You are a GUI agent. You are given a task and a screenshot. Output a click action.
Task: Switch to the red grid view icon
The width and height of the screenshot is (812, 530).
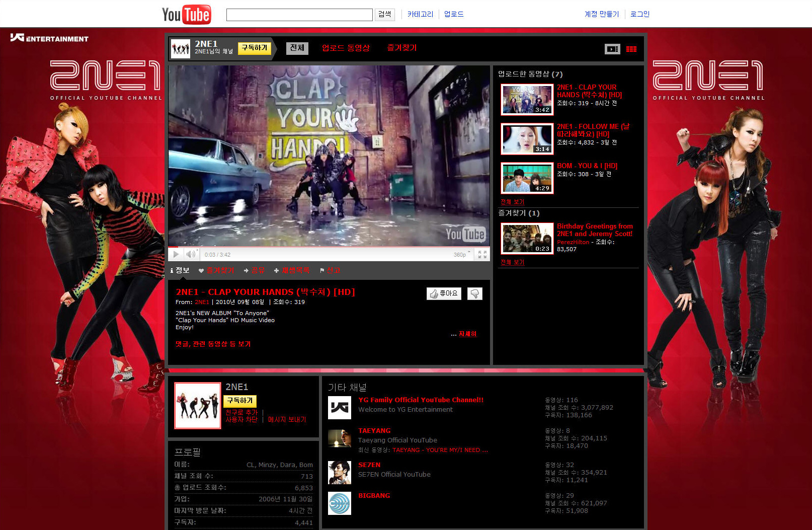(x=631, y=49)
